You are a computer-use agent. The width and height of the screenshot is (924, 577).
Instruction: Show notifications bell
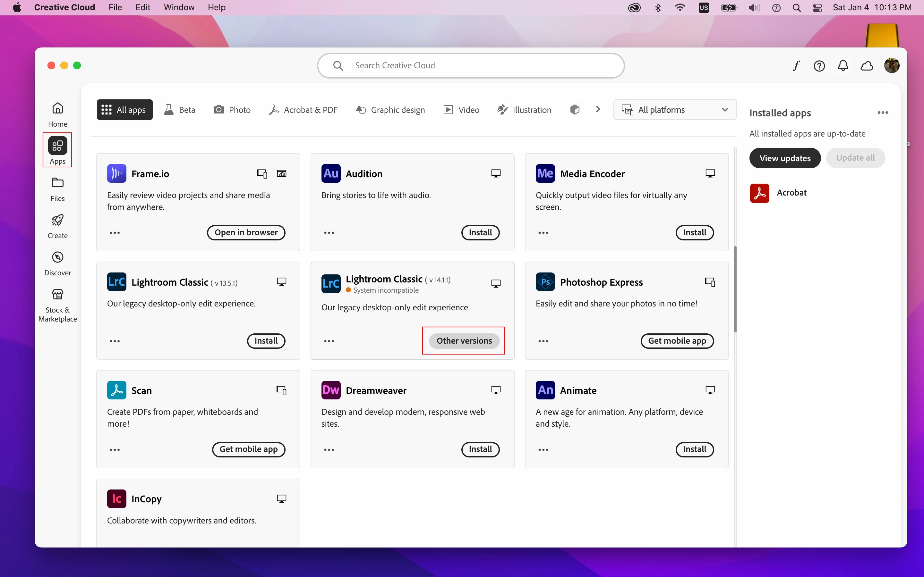click(x=843, y=66)
